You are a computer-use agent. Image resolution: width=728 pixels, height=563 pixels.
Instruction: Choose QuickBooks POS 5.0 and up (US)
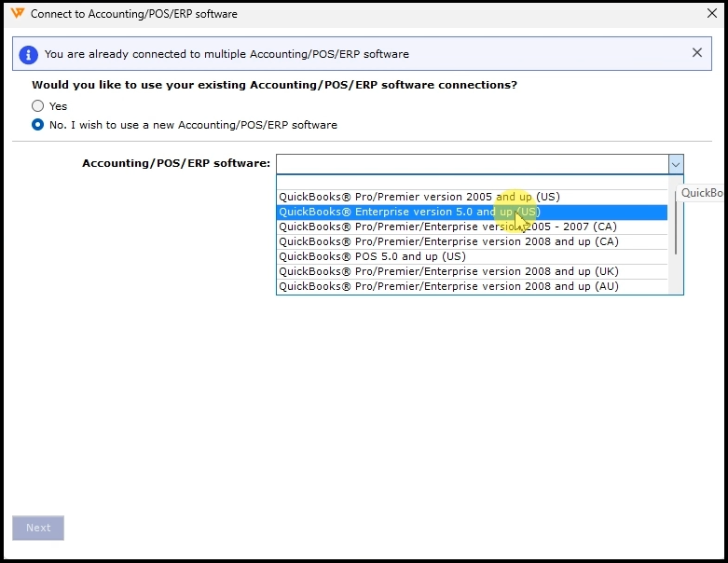pyautogui.click(x=472, y=256)
